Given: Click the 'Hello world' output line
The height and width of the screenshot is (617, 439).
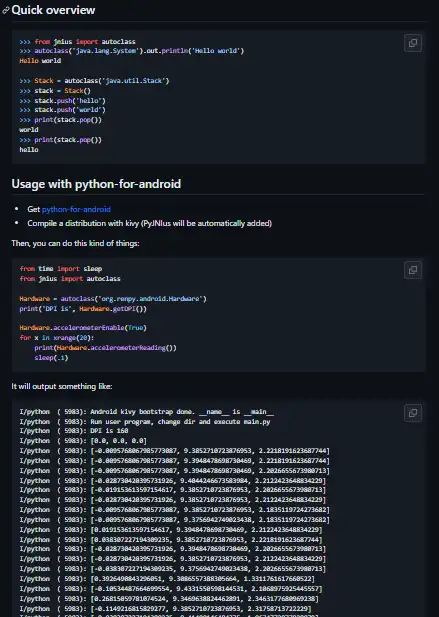Looking at the screenshot, I should (40, 61).
